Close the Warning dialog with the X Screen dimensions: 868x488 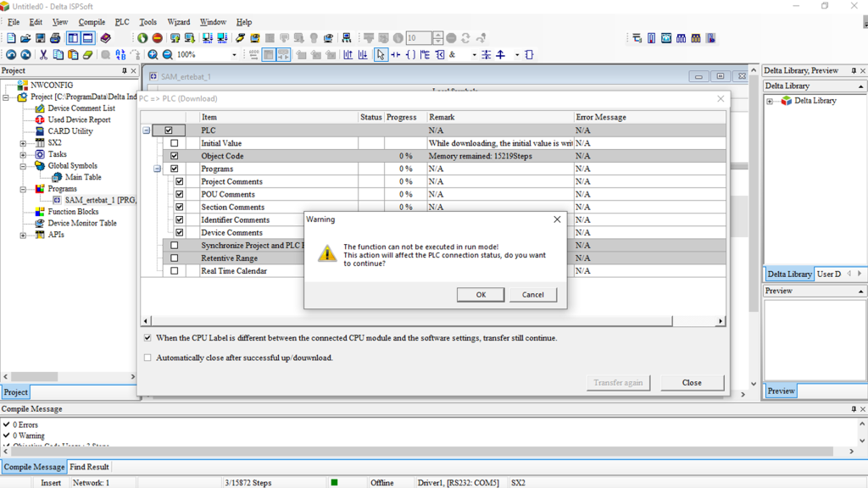click(x=557, y=219)
